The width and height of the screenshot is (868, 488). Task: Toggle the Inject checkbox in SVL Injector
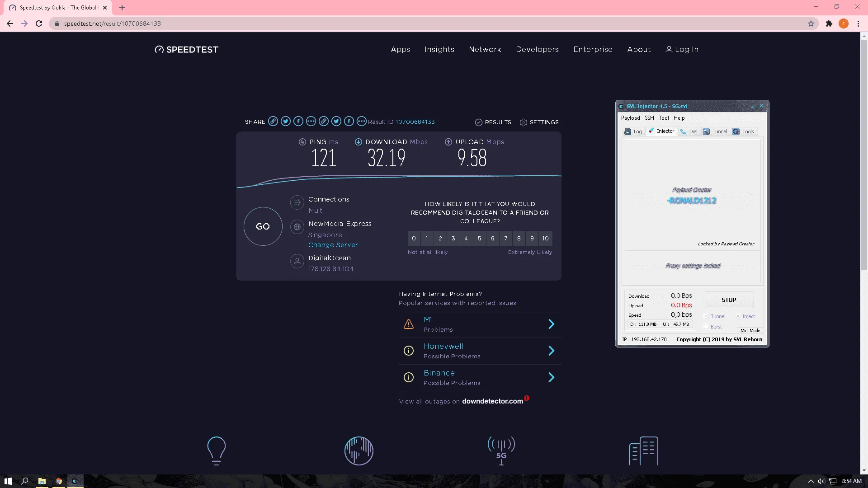(738, 316)
